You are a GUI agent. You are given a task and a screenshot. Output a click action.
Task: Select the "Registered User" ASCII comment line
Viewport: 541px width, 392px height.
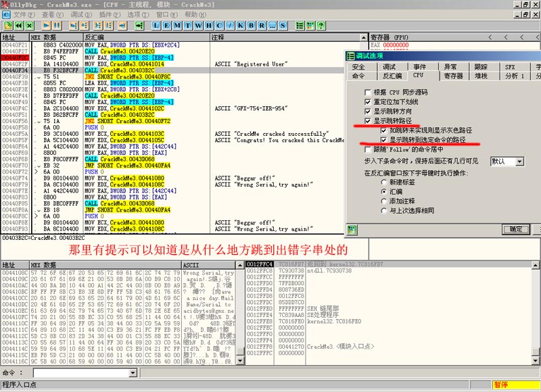(x=251, y=64)
